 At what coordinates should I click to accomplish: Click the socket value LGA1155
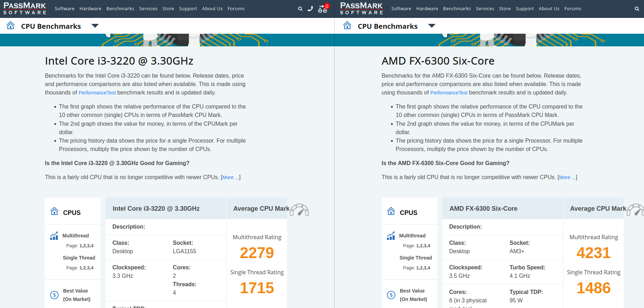185,251
